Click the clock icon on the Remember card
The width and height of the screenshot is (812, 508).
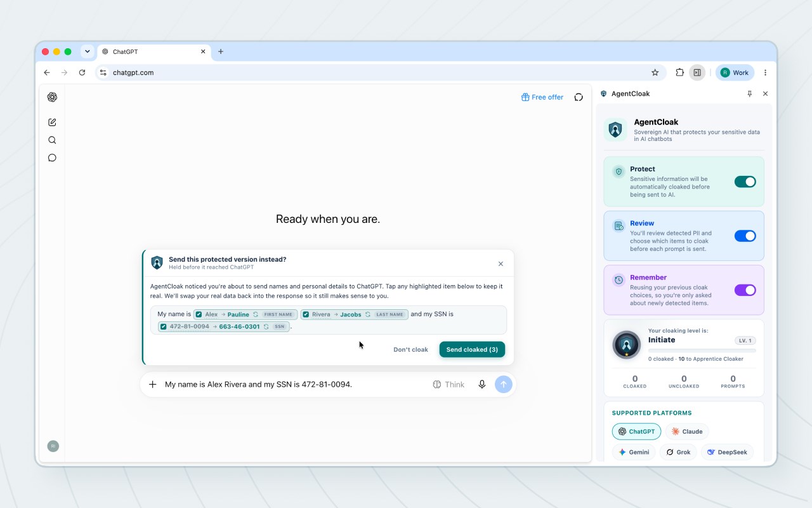tap(619, 280)
